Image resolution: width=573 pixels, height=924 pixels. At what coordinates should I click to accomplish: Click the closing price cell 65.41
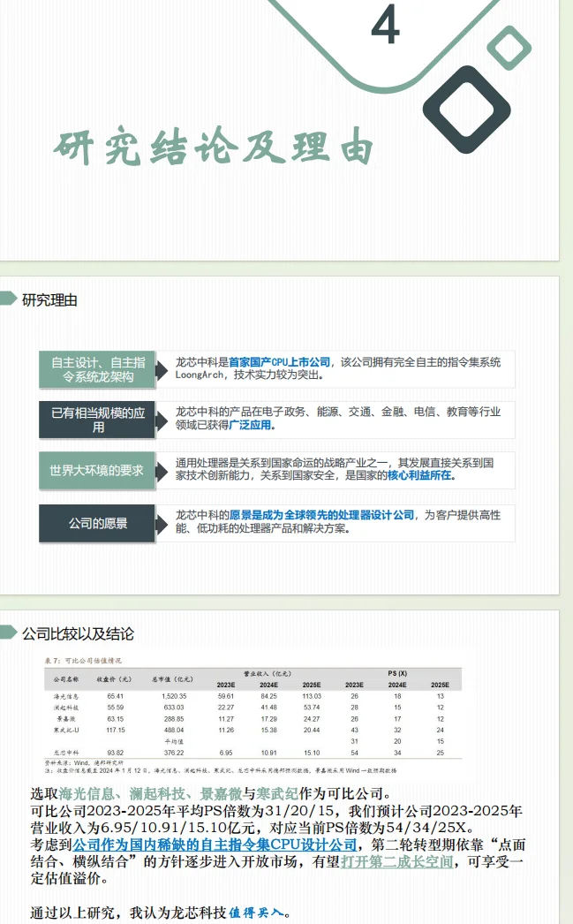pyautogui.click(x=116, y=697)
